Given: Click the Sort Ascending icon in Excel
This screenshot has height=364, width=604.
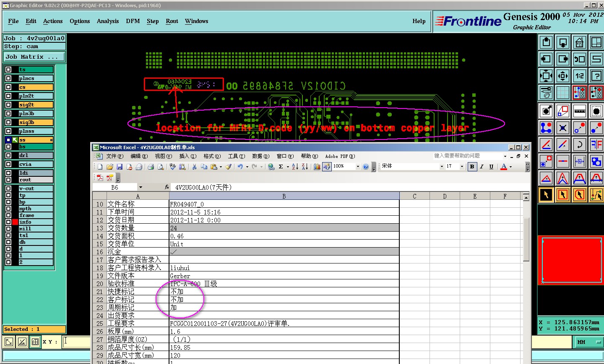Looking at the screenshot, I should point(295,167).
